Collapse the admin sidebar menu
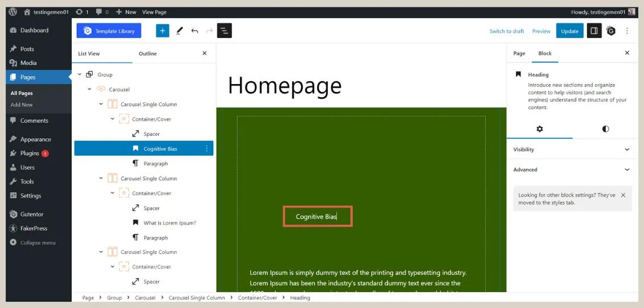Screen dimensions: 644x308 39,243
